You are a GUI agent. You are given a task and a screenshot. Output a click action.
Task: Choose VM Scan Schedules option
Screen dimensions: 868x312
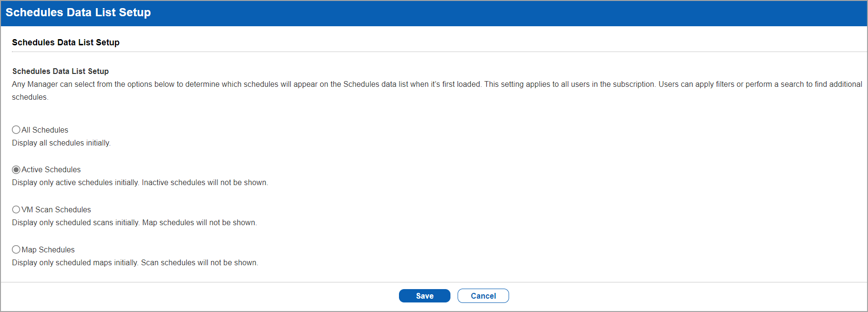(x=16, y=209)
